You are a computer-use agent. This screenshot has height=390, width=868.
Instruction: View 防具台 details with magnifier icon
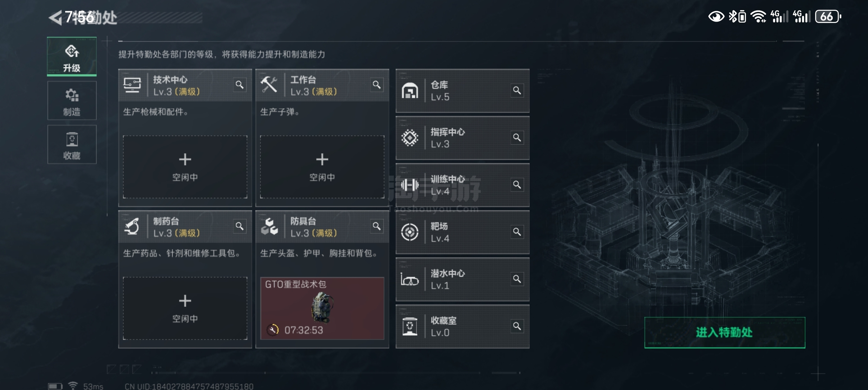[x=377, y=226]
